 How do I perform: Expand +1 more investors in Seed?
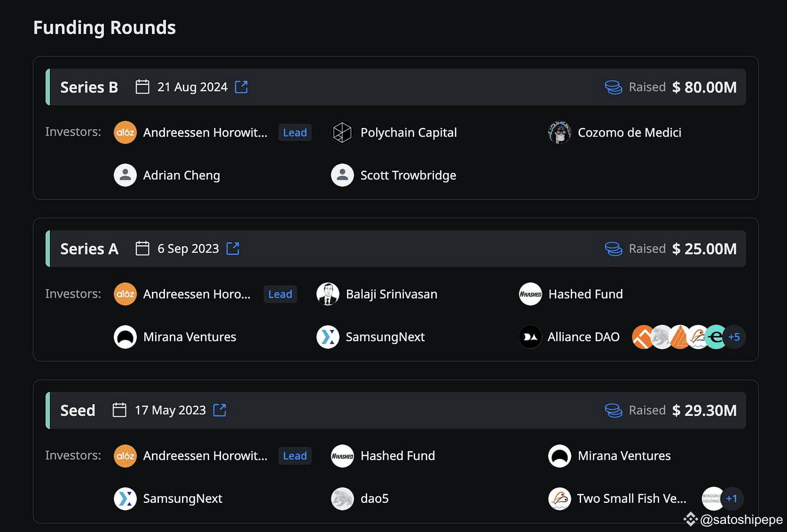point(731,499)
